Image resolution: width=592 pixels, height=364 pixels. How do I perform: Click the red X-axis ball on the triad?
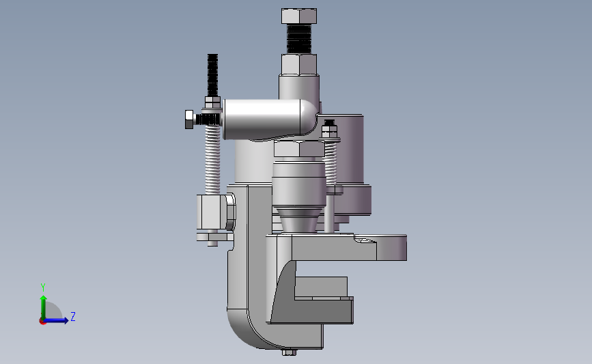pyautogui.click(x=42, y=322)
